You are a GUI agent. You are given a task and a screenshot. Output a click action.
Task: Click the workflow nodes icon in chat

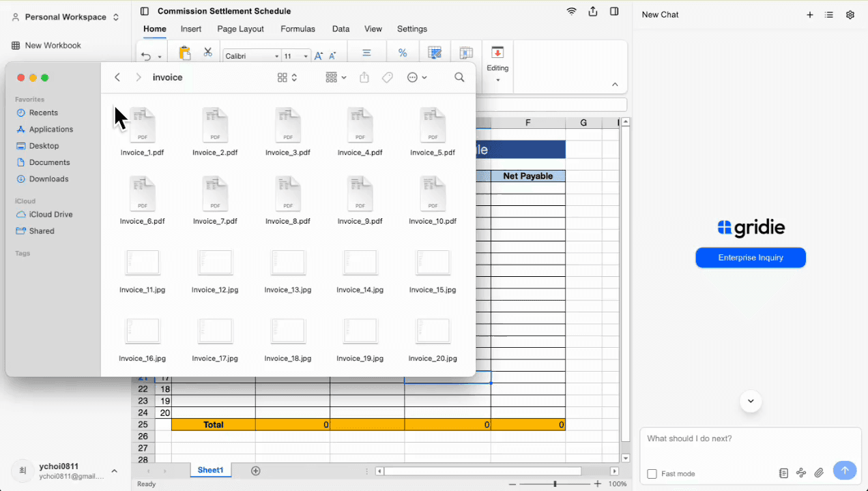[x=801, y=473]
